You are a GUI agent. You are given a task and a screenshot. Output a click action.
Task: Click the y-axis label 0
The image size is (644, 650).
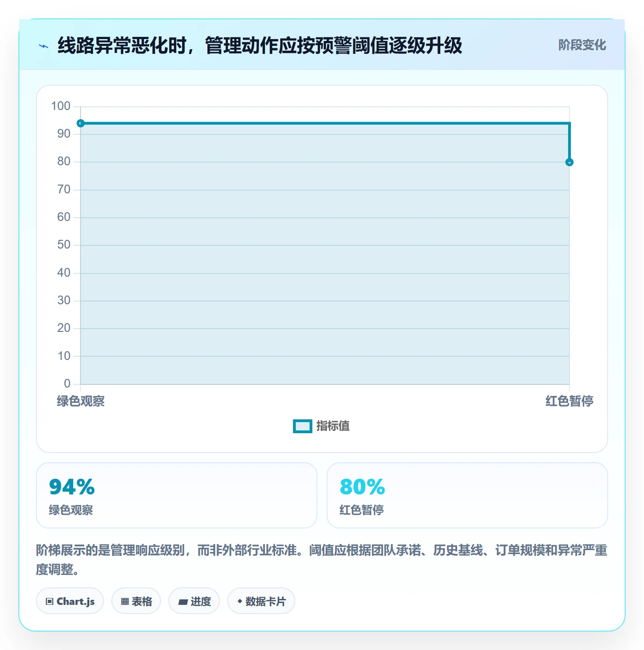point(67,383)
